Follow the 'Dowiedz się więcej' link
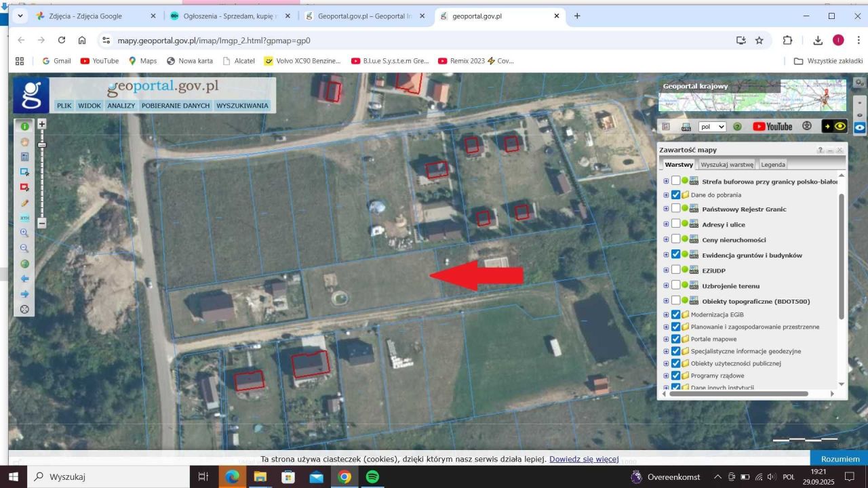 coord(584,459)
